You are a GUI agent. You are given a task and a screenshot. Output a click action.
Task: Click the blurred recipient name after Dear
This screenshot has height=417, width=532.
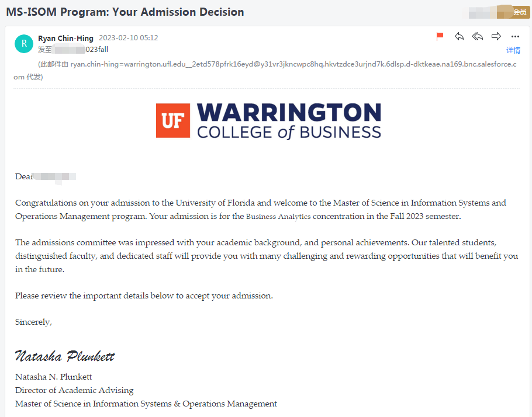coord(54,176)
